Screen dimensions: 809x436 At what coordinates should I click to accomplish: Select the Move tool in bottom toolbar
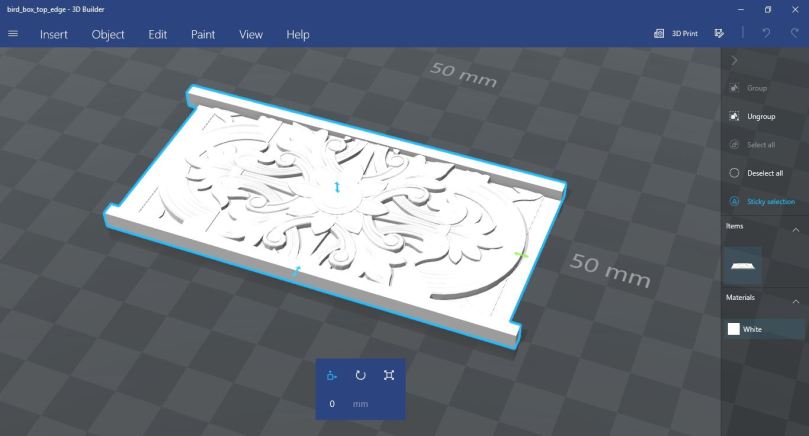coord(332,375)
